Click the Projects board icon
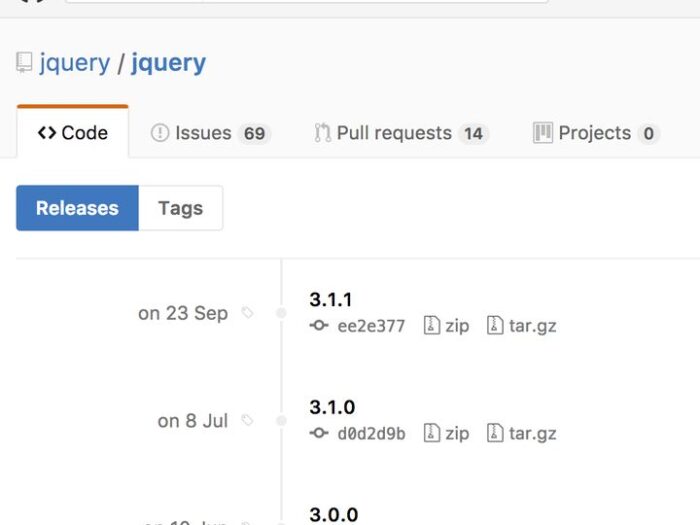The width and height of the screenshot is (700, 525). (543, 133)
